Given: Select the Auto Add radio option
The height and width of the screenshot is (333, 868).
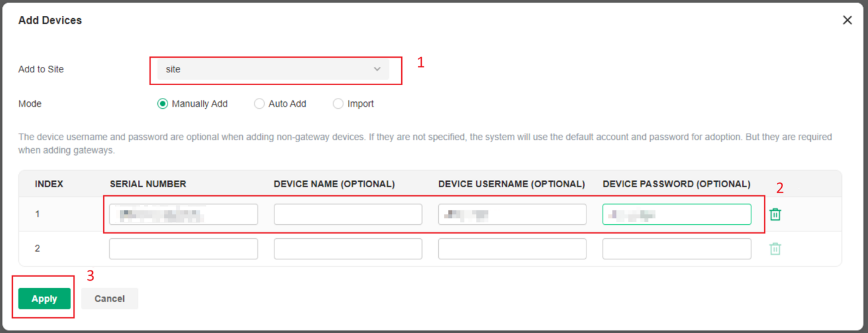Looking at the screenshot, I should coord(259,104).
